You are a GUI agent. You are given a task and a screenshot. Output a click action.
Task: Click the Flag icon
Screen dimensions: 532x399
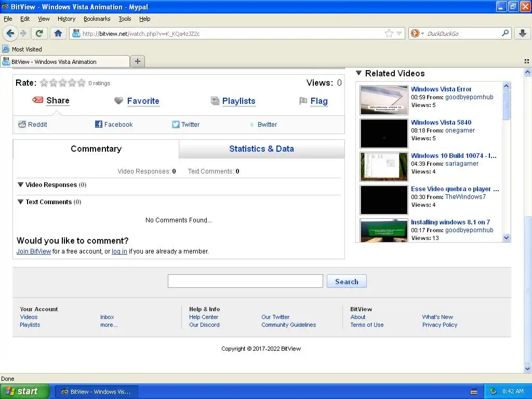[303, 101]
